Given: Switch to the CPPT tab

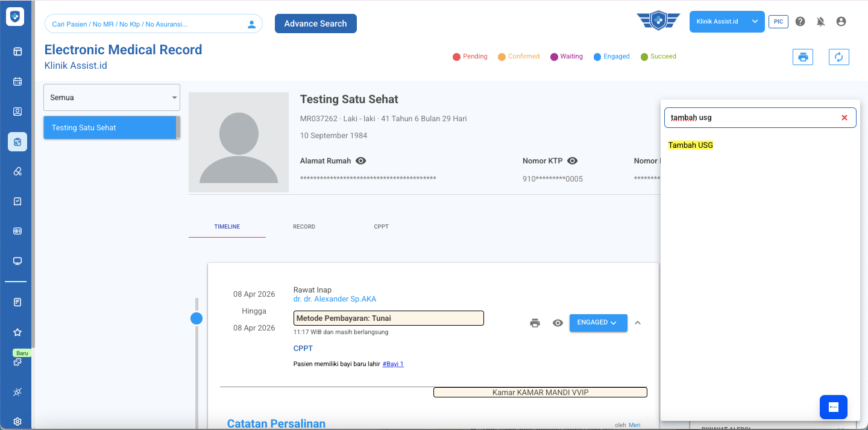Looking at the screenshot, I should pyautogui.click(x=381, y=227).
